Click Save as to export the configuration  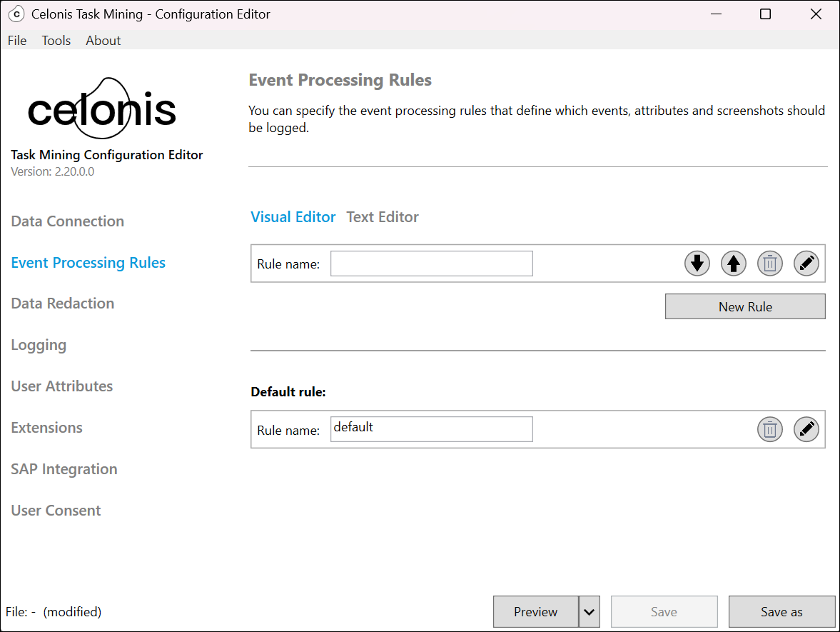pyautogui.click(x=781, y=611)
